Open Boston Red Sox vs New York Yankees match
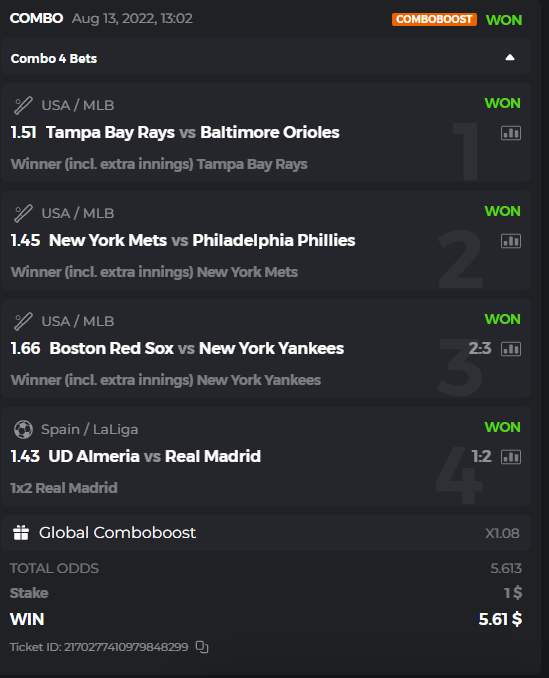 [x=197, y=349]
